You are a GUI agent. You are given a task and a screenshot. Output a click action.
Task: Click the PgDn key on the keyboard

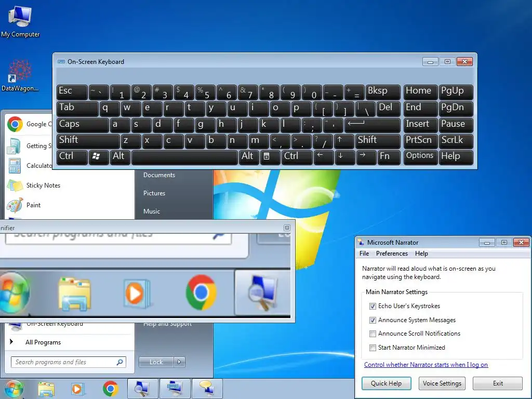pyautogui.click(x=456, y=109)
